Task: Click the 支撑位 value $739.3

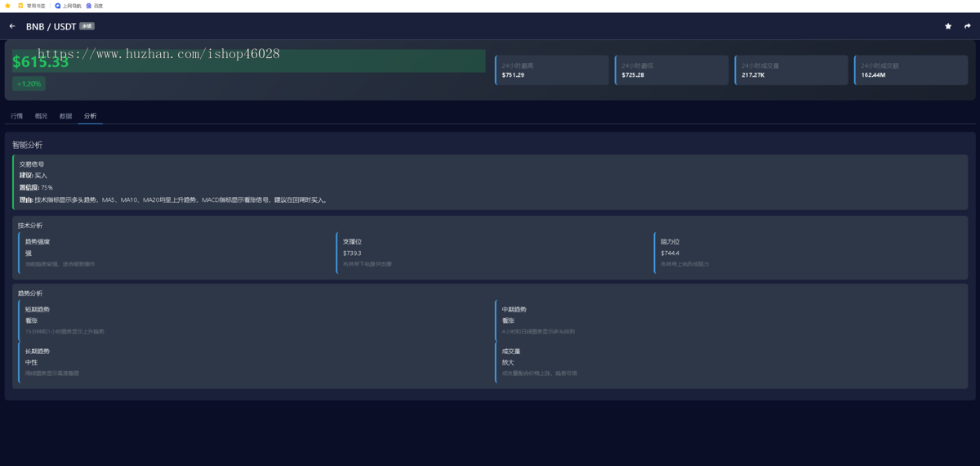Action: click(x=352, y=253)
